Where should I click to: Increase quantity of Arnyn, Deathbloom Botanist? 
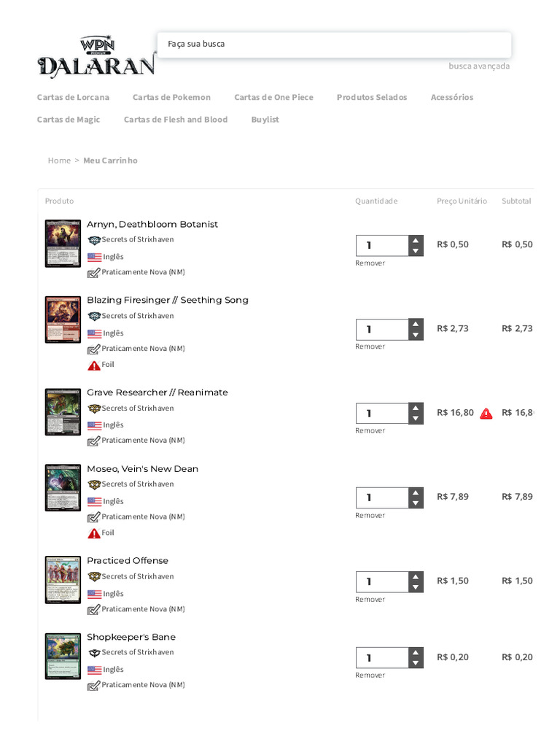[x=416, y=241]
